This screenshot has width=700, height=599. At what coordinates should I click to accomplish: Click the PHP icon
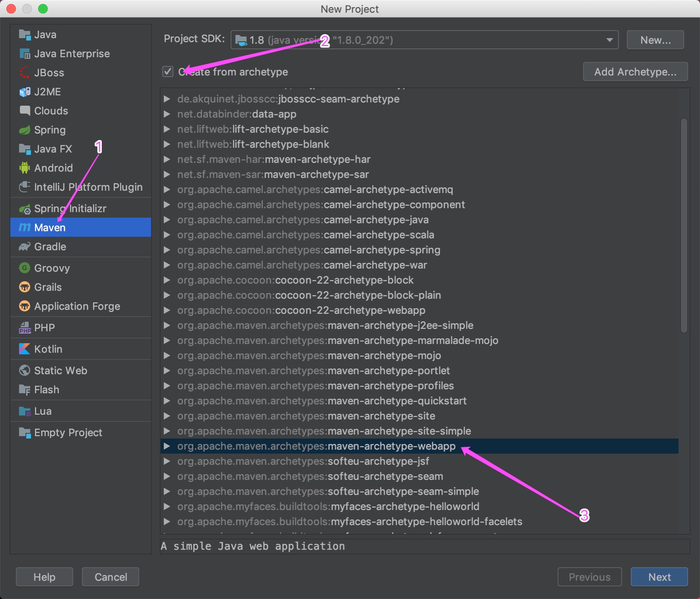point(25,328)
